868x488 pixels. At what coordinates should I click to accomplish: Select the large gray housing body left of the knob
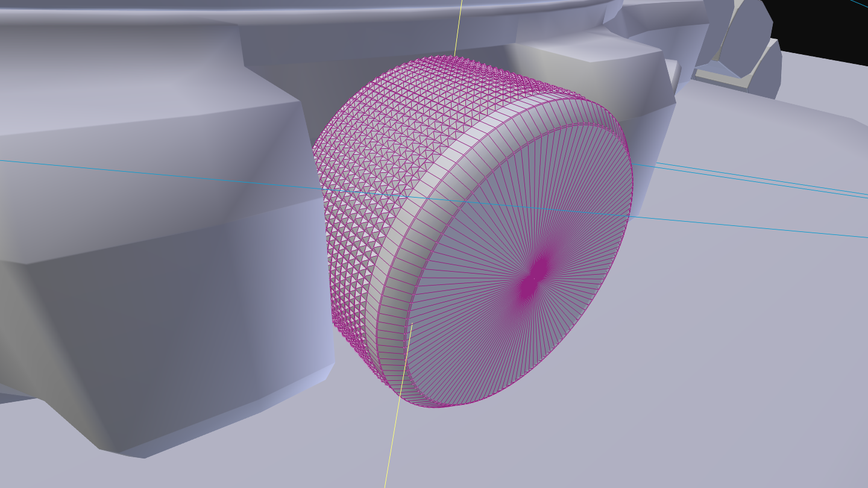(x=163, y=241)
